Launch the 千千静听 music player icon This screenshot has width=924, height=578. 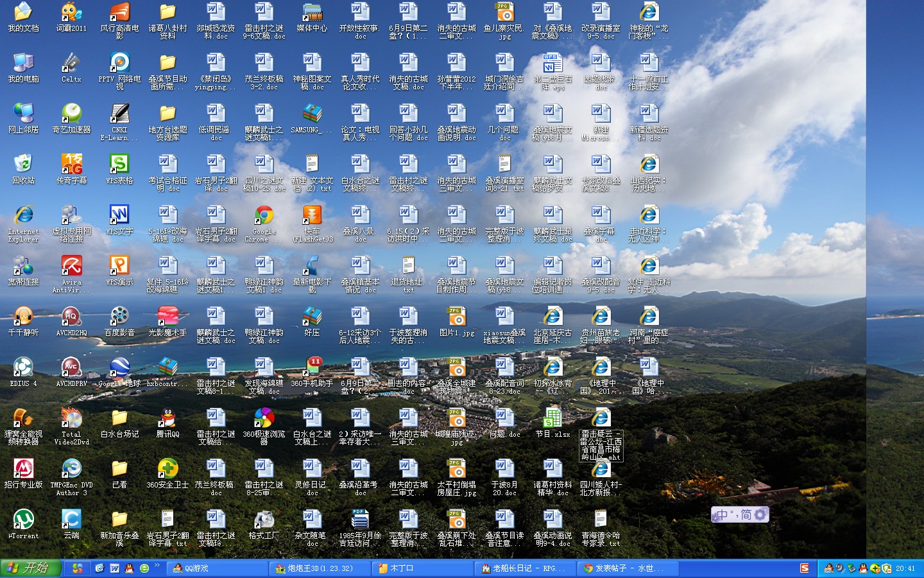click(x=23, y=321)
